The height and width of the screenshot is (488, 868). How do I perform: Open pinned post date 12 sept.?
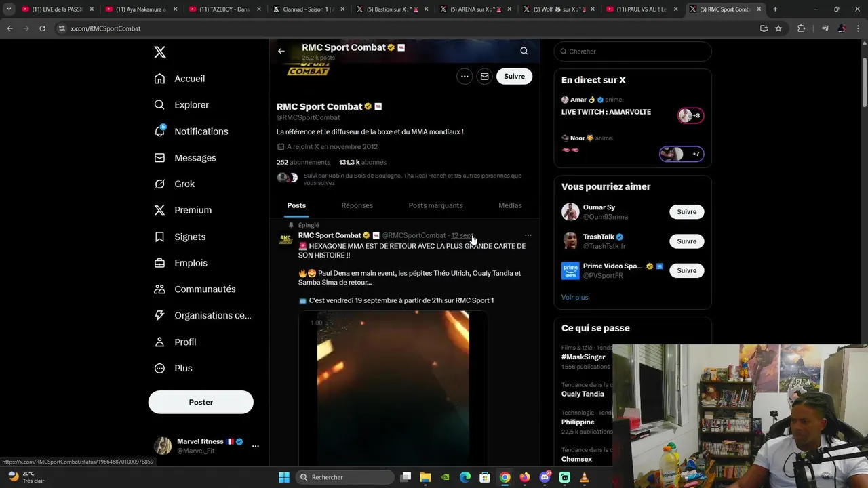pyautogui.click(x=462, y=235)
